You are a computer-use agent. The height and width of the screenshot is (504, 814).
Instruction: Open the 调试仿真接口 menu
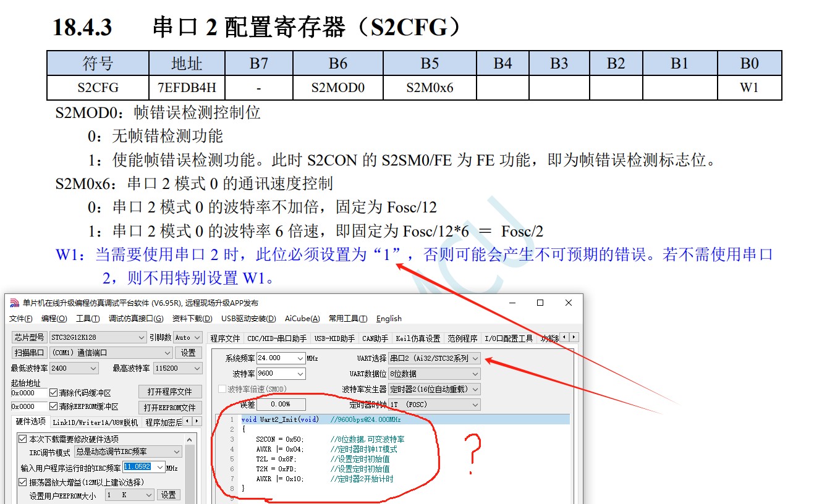[x=136, y=319]
